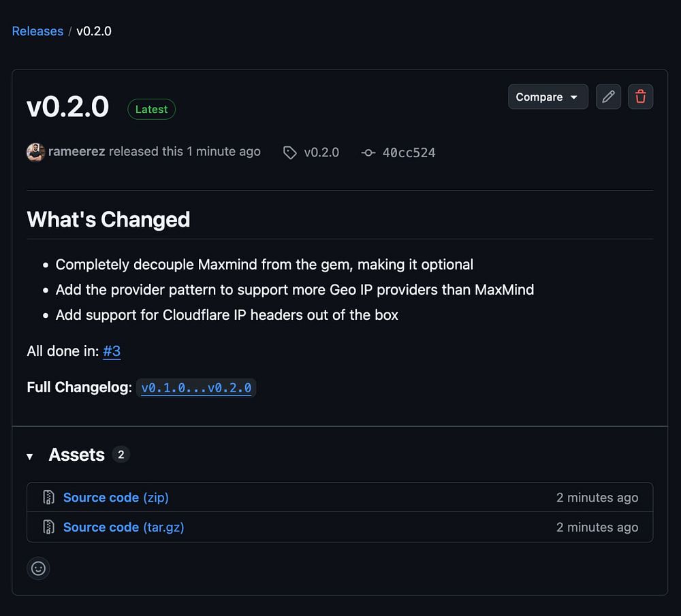The height and width of the screenshot is (616, 681).
Task: Click the smiley add reaction icon
Action: [x=38, y=568]
